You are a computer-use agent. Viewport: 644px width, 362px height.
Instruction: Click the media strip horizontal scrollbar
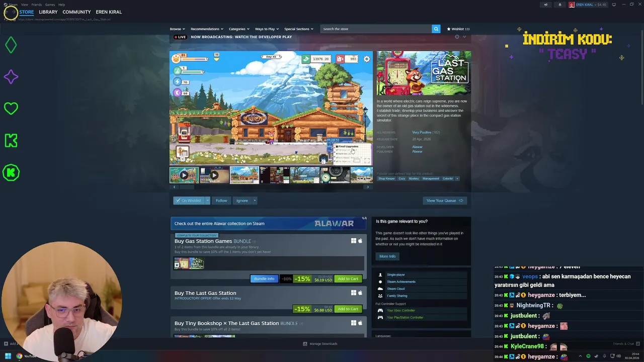point(271,187)
